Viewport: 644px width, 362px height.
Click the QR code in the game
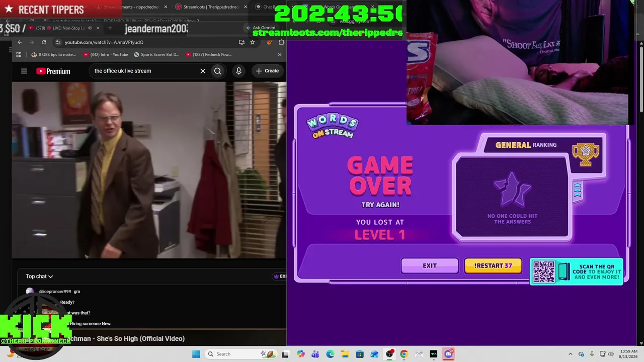(544, 271)
